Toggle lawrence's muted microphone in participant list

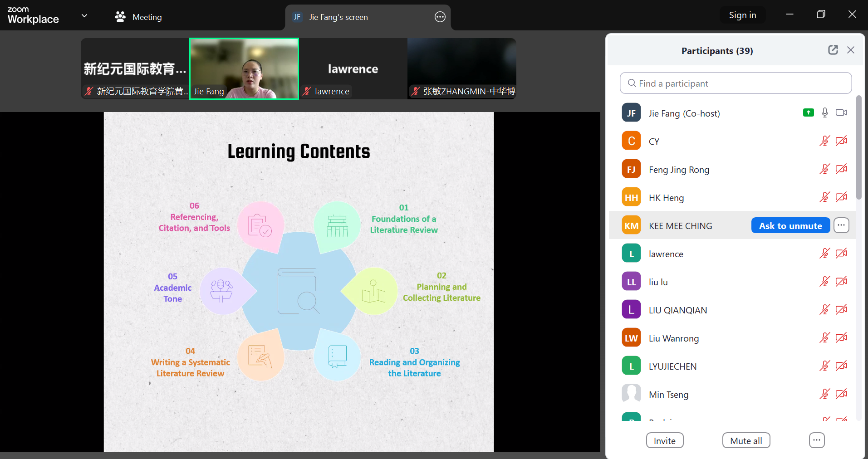(824, 254)
